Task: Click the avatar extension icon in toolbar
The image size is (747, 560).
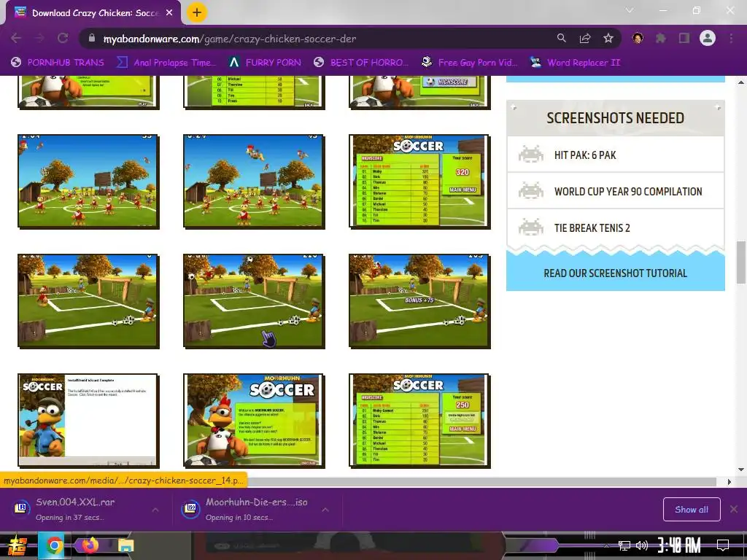Action: tap(638, 38)
